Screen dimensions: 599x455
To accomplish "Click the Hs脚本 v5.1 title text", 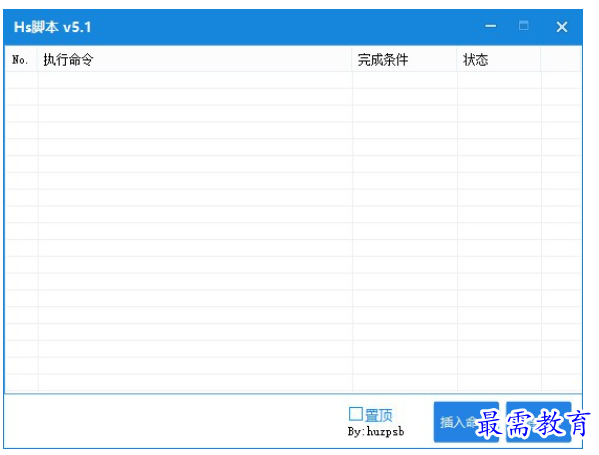I will click(52, 27).
